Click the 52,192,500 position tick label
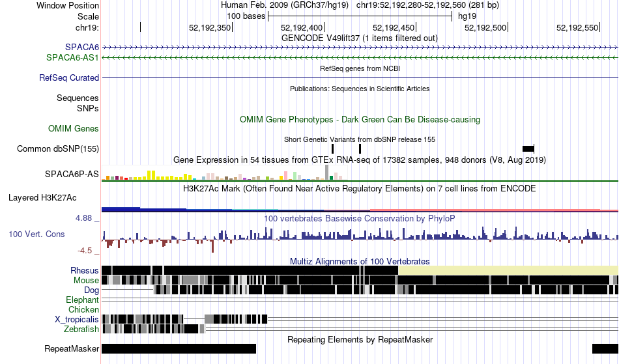Image resolution: width=619 pixels, height=364 pixels. (x=485, y=27)
